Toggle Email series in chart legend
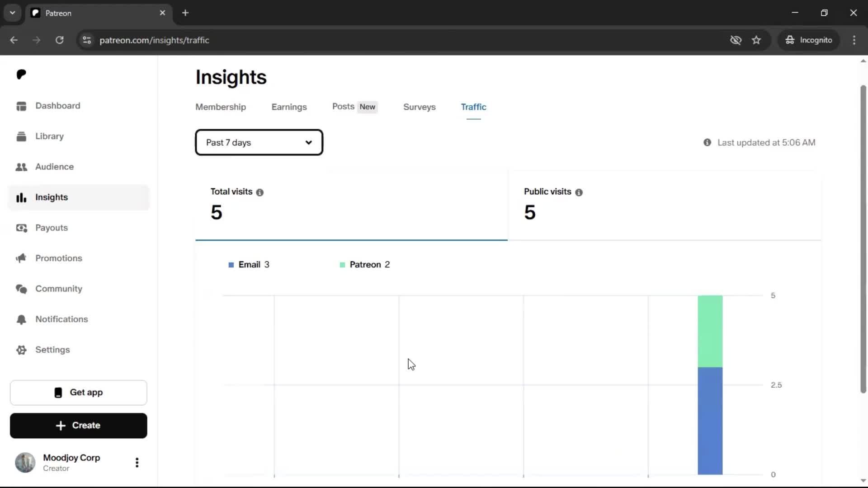The height and width of the screenshot is (488, 868). [x=249, y=265]
